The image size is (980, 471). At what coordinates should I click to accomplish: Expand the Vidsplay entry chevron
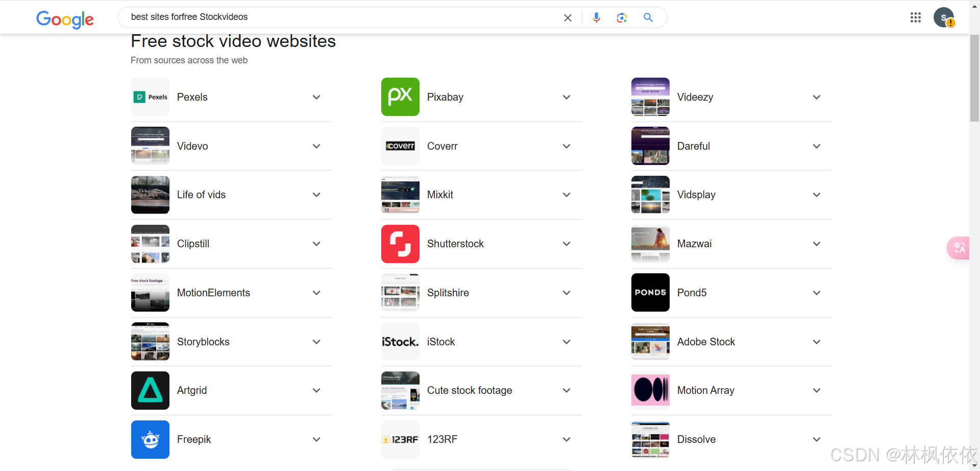coord(817,195)
